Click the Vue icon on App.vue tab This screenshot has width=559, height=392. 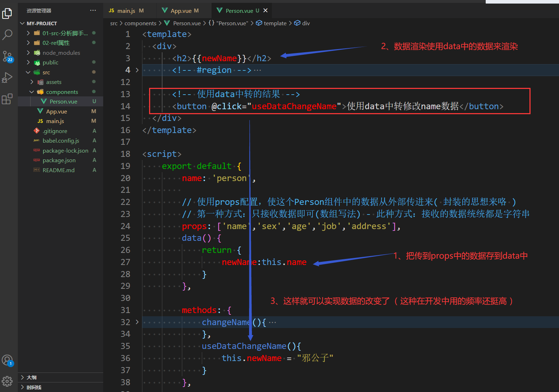click(165, 10)
